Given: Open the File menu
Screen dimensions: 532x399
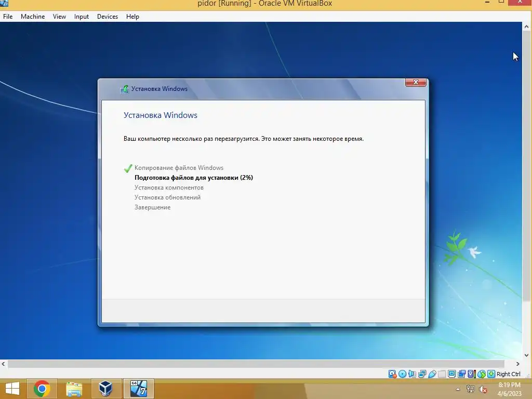Looking at the screenshot, I should point(8,16).
